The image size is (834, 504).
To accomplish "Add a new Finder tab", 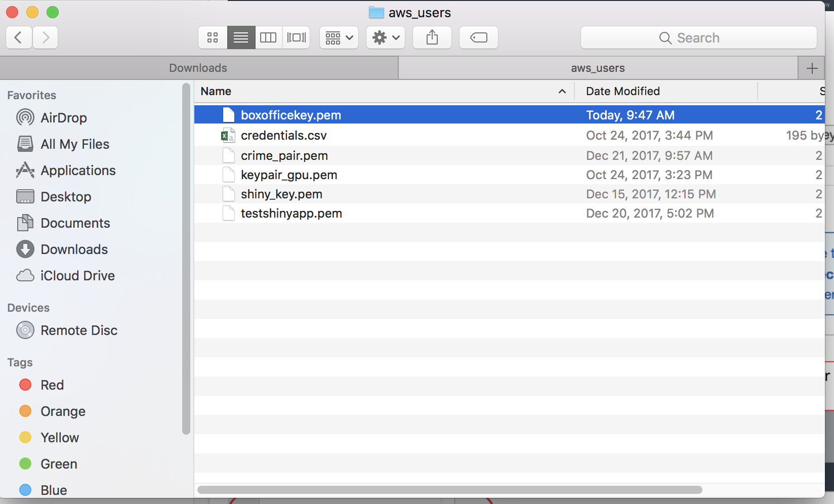I will point(812,68).
